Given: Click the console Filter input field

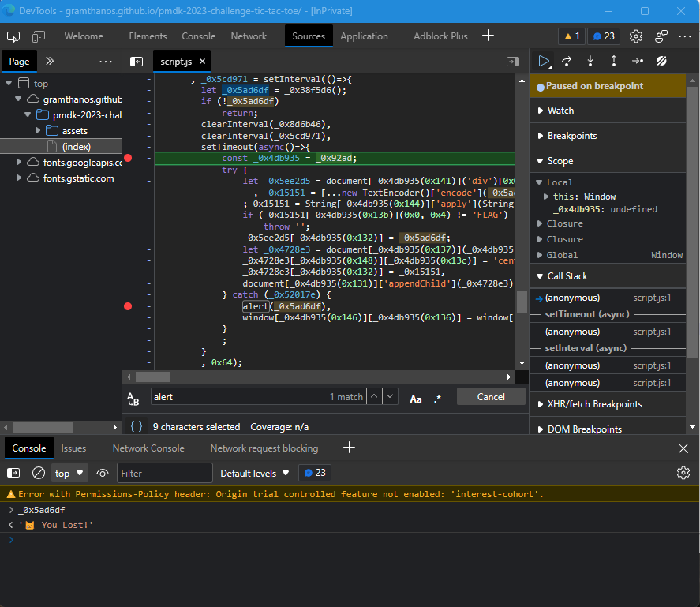Looking at the screenshot, I should (x=164, y=473).
